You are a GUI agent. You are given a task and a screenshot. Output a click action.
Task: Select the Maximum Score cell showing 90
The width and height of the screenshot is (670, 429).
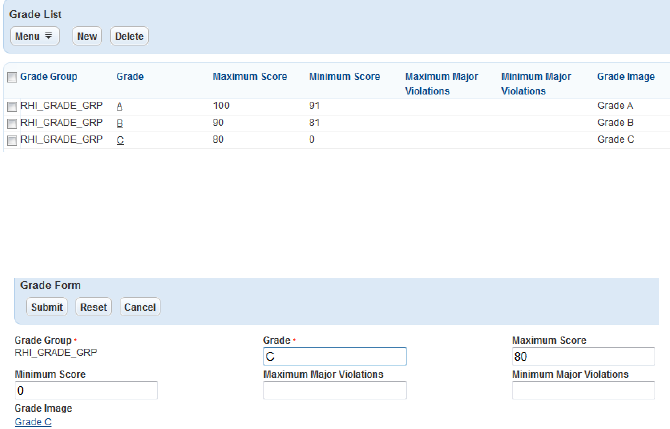click(218, 123)
